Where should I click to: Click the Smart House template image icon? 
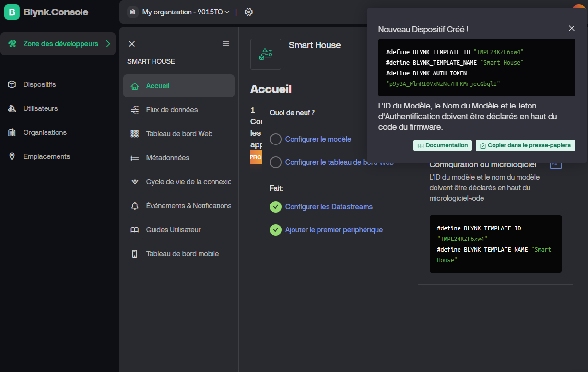266,54
